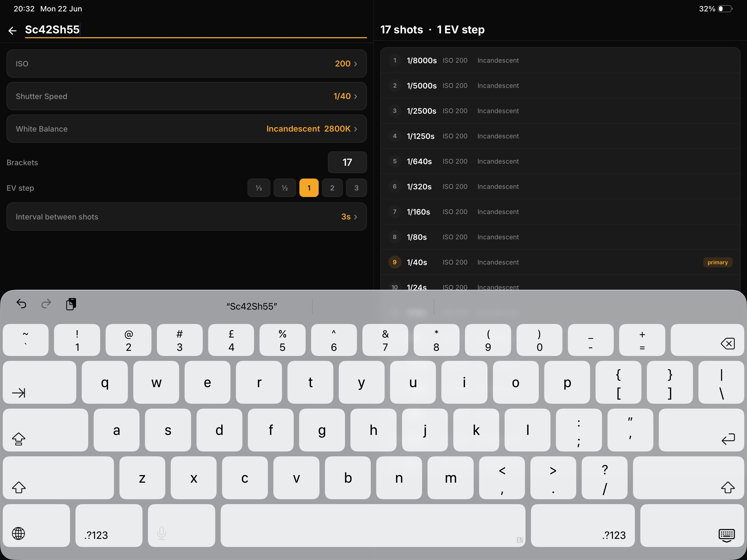Image resolution: width=747 pixels, height=560 pixels.
Task: Tap the q key
Action: click(105, 382)
